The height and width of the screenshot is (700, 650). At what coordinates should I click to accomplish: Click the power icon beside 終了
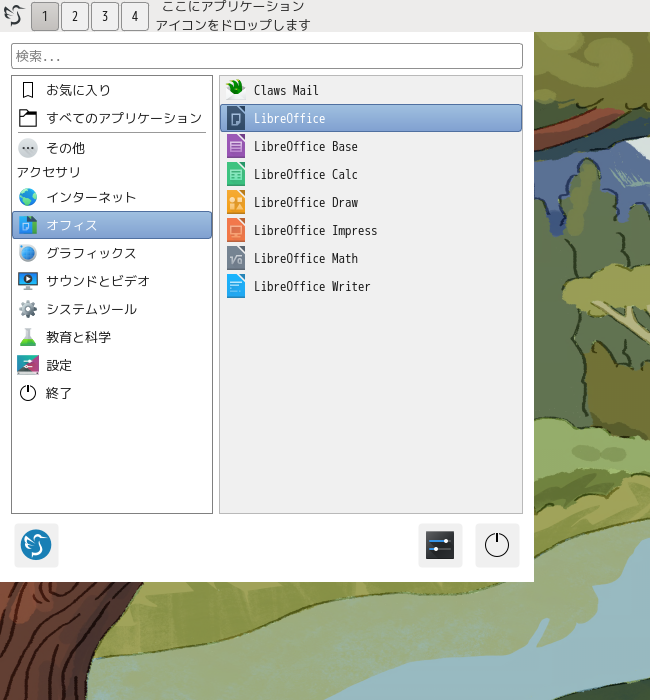click(28, 393)
